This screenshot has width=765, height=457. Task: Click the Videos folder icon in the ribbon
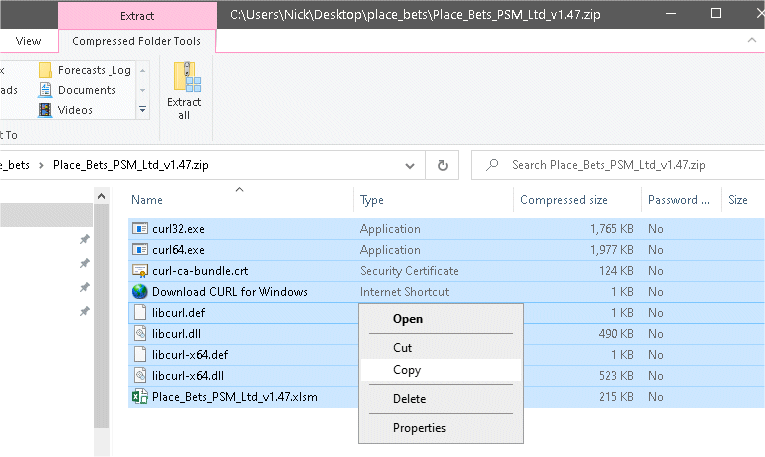click(45, 109)
